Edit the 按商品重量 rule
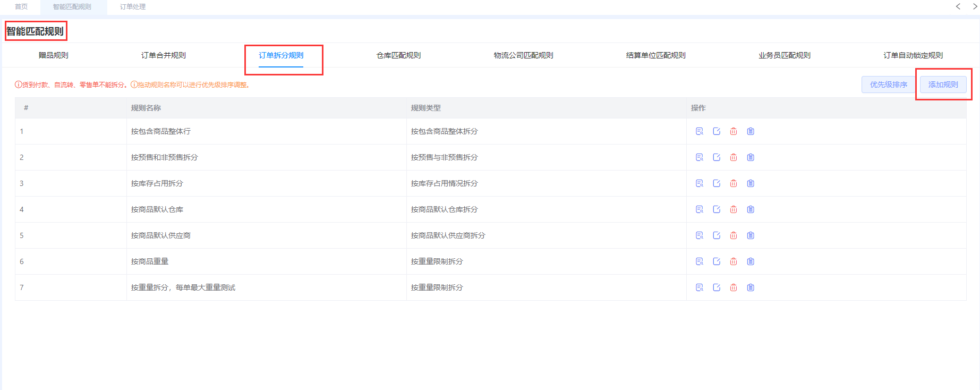This screenshot has height=390, width=980. (717, 261)
